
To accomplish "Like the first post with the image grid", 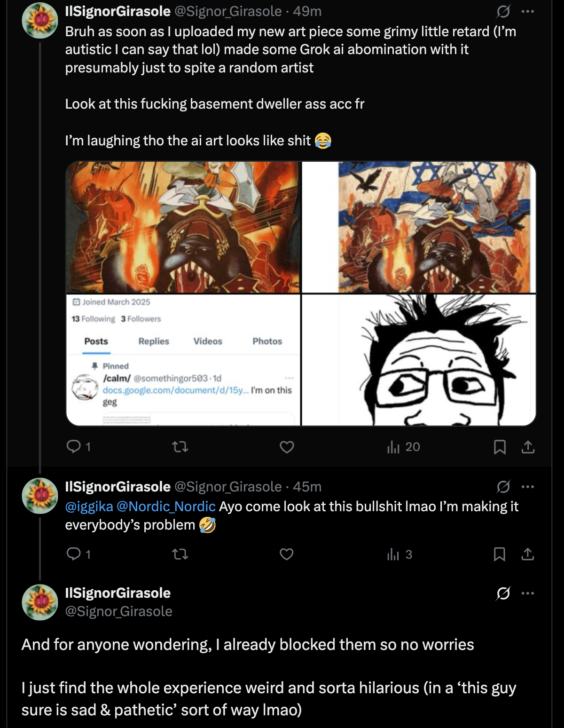I will (287, 447).
